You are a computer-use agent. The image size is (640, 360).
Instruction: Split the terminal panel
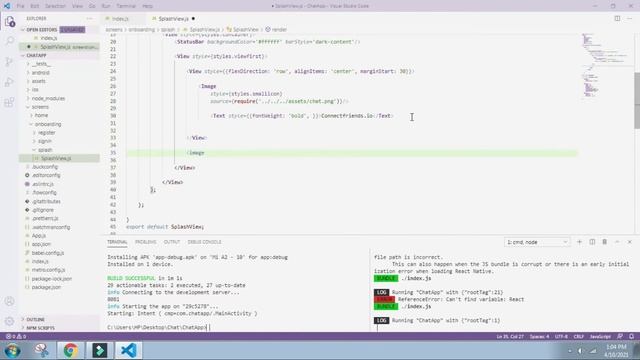(592, 242)
